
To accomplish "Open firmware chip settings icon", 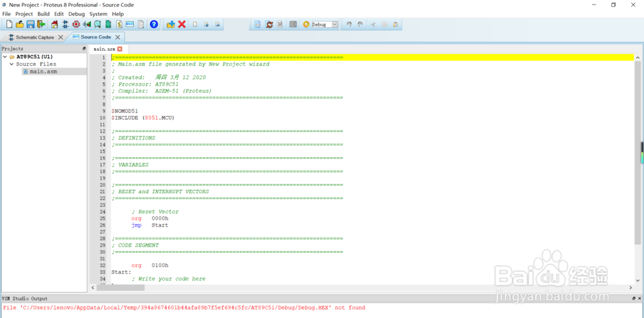I will pos(293,24).
